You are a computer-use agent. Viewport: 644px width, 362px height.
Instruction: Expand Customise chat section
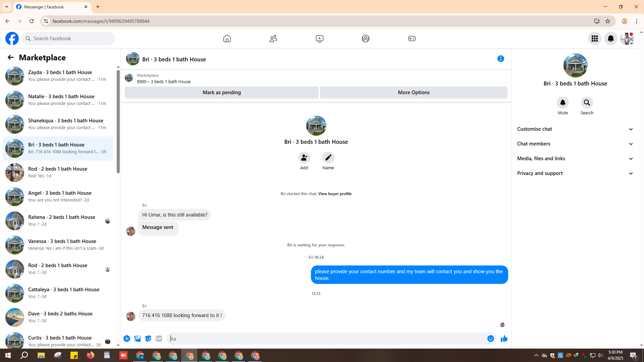[576, 129]
